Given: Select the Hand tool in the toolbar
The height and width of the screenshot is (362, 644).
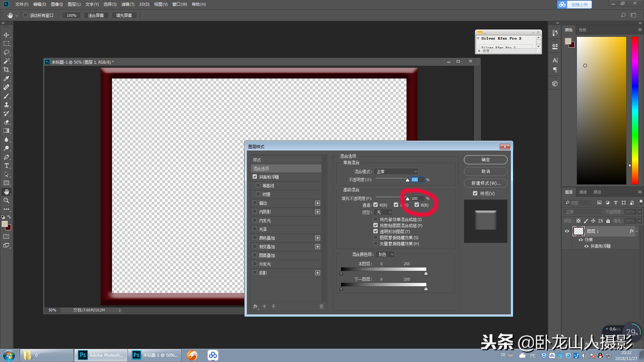Looking at the screenshot, I should pyautogui.click(x=6, y=191).
